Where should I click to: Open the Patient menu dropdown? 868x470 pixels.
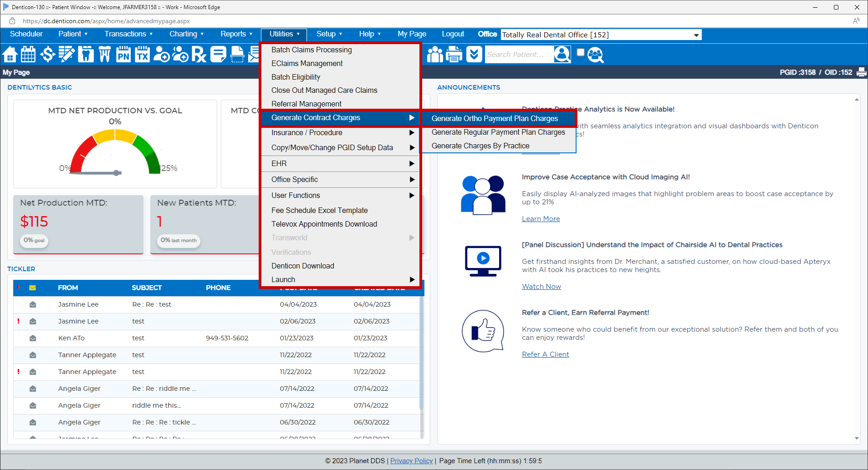[x=73, y=34]
